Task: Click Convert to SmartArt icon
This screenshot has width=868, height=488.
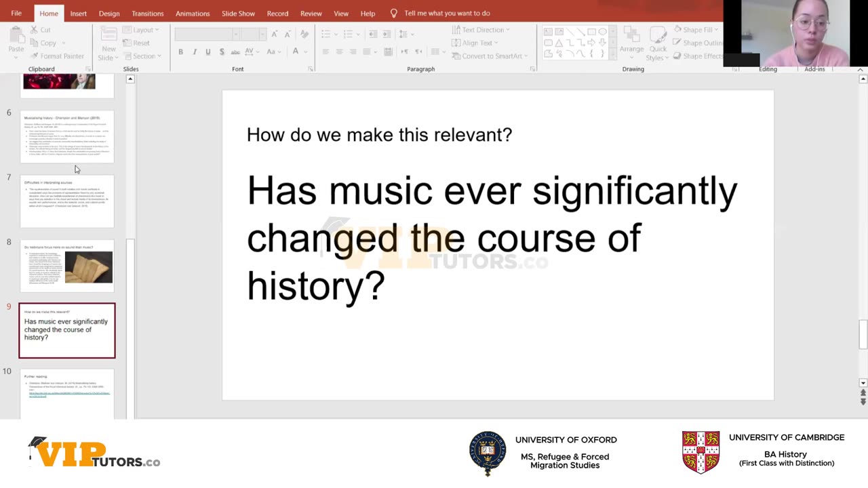Action: pyautogui.click(x=456, y=56)
